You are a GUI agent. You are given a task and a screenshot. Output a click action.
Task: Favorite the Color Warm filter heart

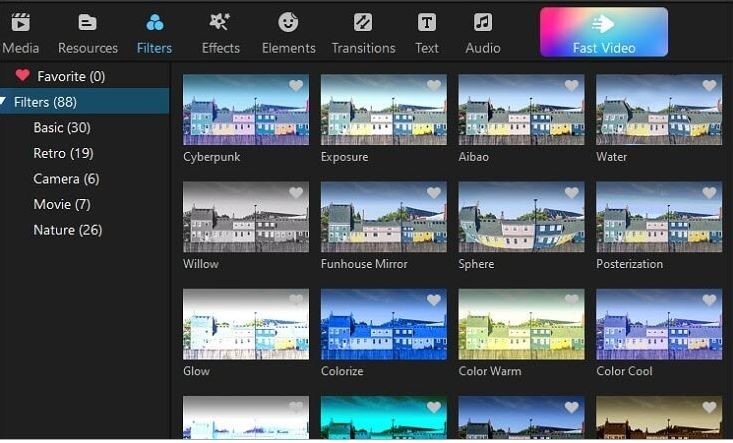pos(571,300)
